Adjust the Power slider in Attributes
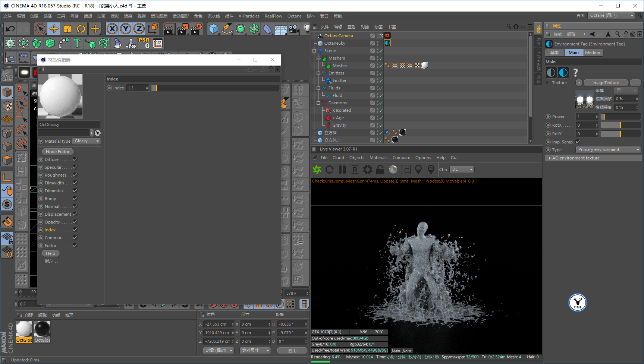 tap(621, 117)
